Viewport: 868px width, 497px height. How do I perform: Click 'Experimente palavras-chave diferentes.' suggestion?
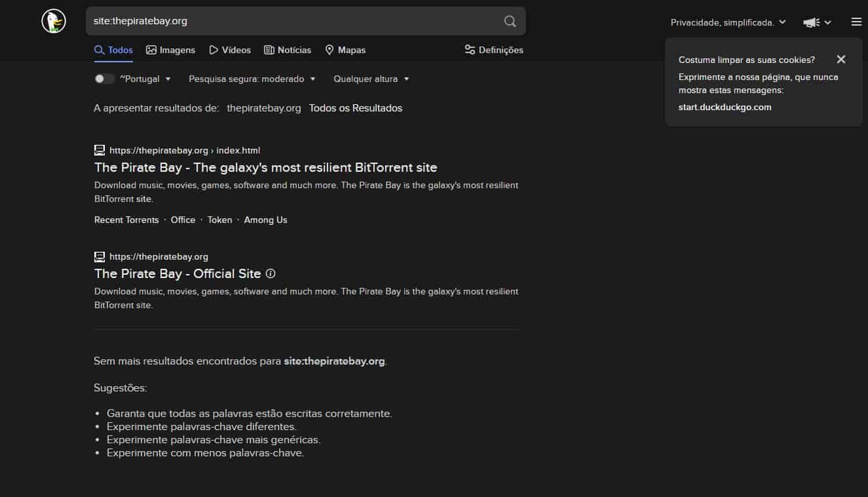coord(202,427)
